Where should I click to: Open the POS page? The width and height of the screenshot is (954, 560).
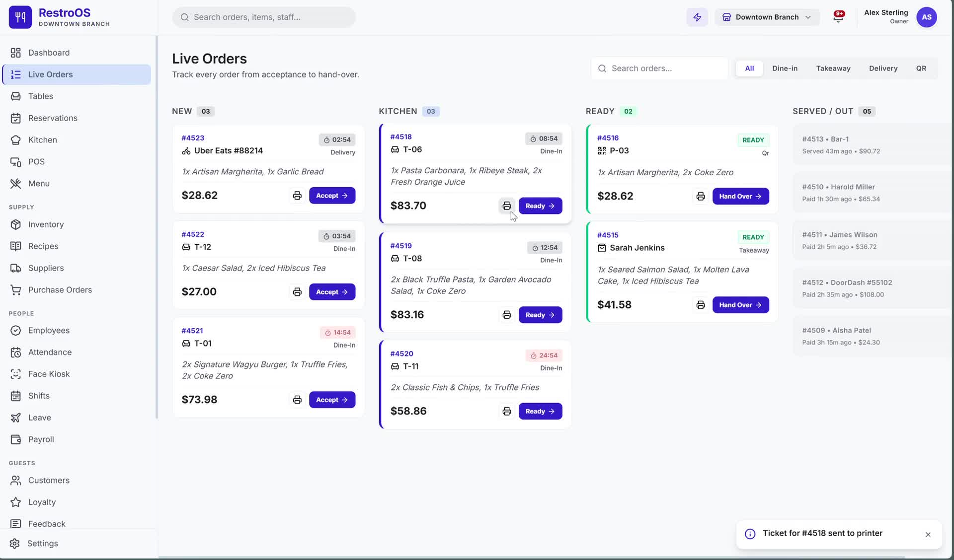tap(77, 162)
